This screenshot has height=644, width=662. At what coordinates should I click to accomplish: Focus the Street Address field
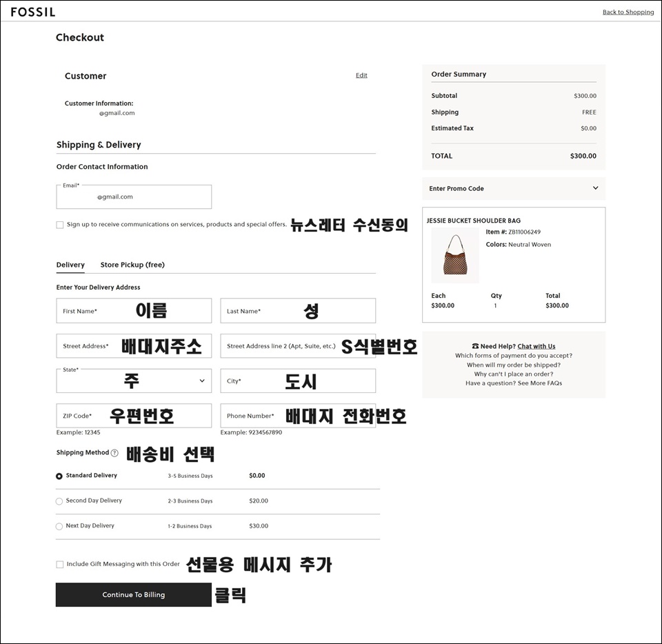coord(134,345)
